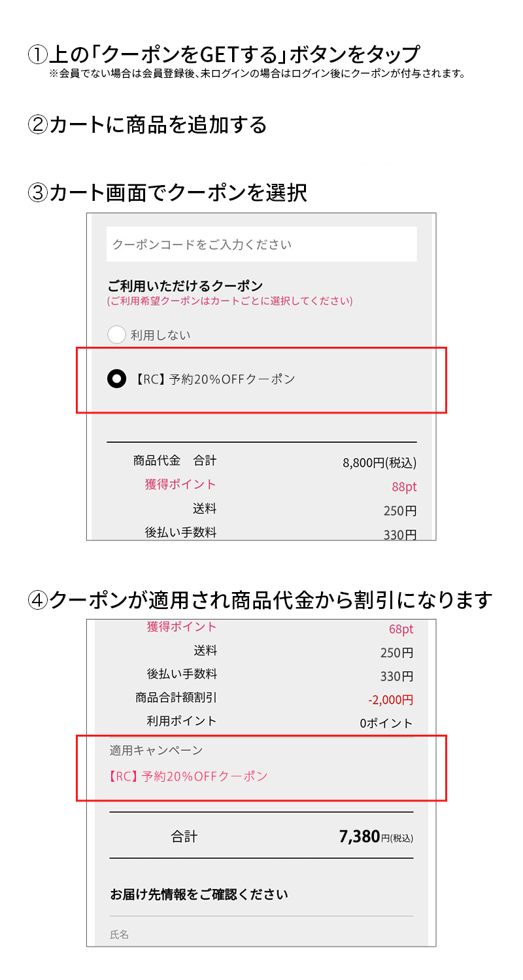The image size is (523, 980).
Task: Click step ② カートに商品を追加する heading
Action: (148, 124)
